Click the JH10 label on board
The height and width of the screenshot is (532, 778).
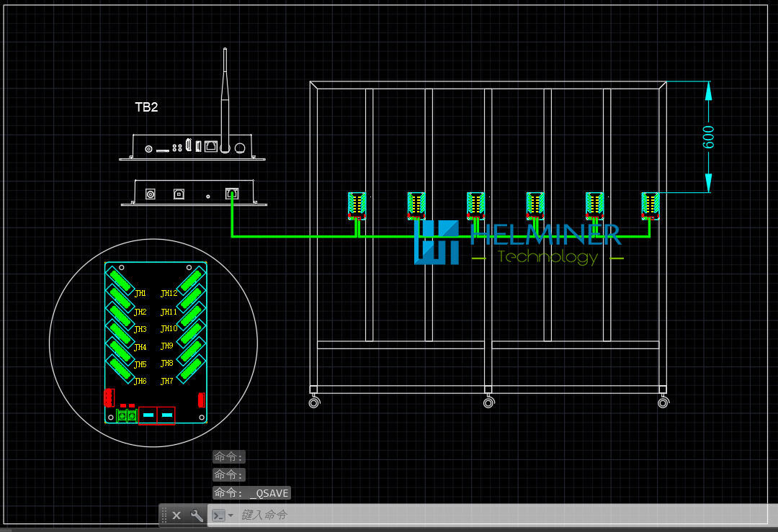169,329
